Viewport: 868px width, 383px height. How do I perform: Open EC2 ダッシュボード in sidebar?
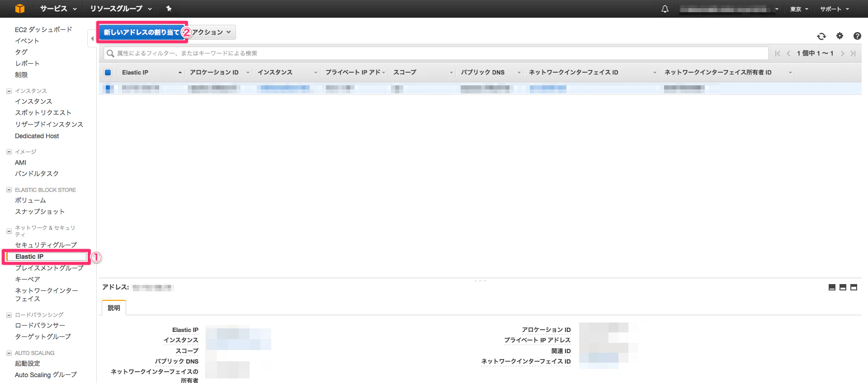coord(43,29)
